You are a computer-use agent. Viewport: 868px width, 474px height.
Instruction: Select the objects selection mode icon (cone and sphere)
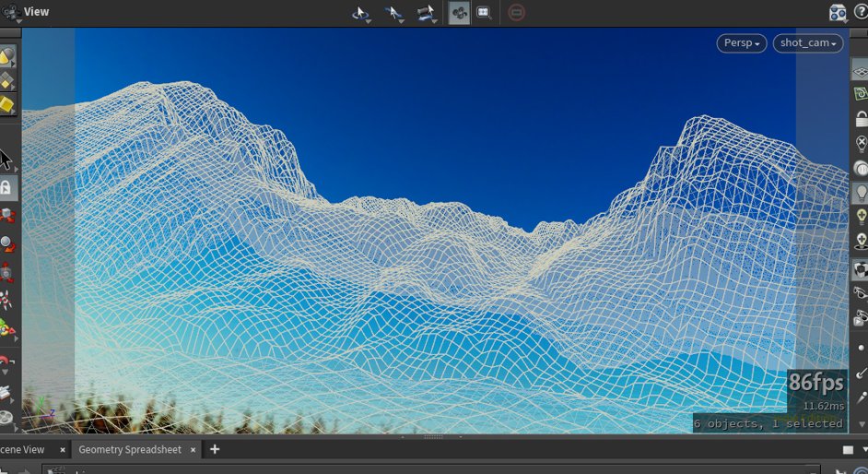click(x=6, y=56)
